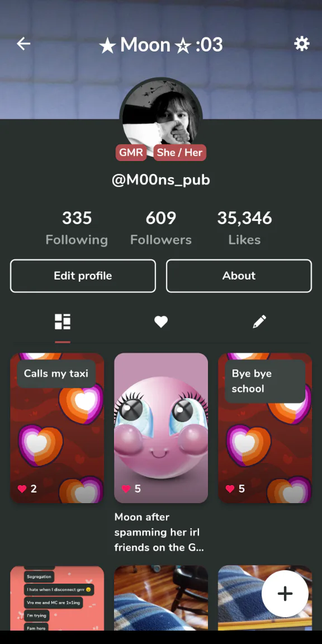Open the pencil drafts tab
Viewport: 322px width, 644px height.
tap(259, 322)
